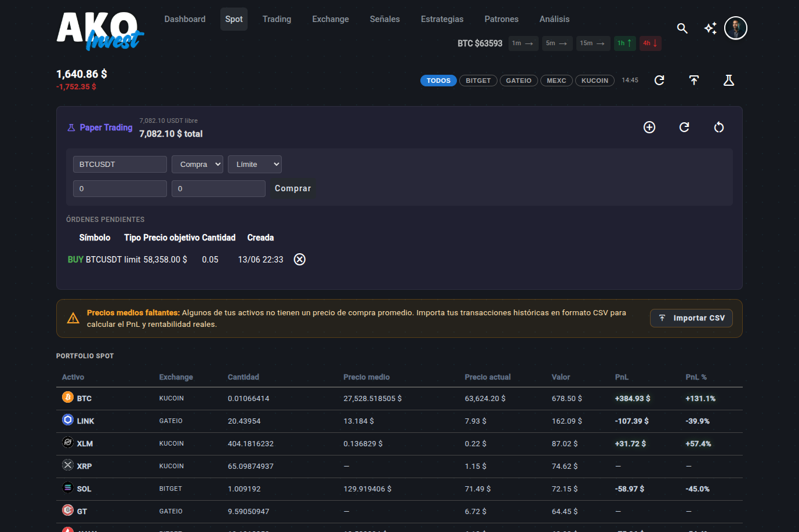Click the 58,358.00 $ order target price

point(165,260)
